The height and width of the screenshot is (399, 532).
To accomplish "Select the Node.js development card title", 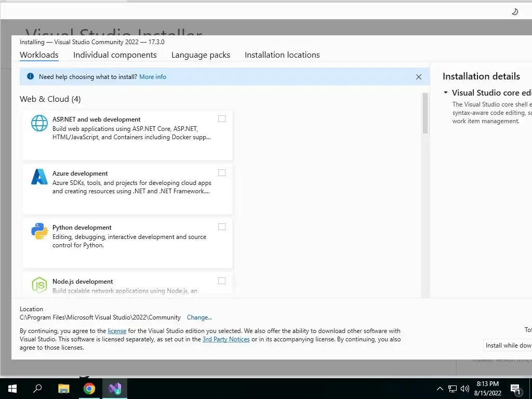I will coord(83,281).
